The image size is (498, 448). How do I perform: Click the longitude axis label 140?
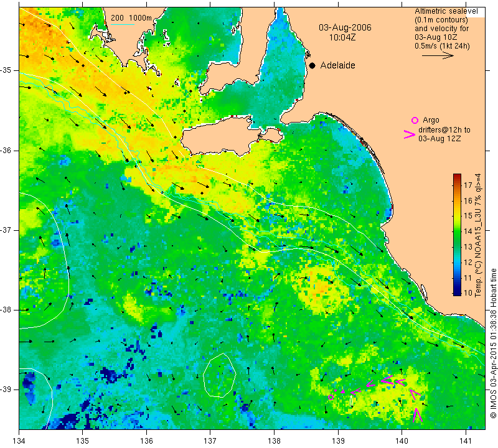pyautogui.click(x=402, y=441)
